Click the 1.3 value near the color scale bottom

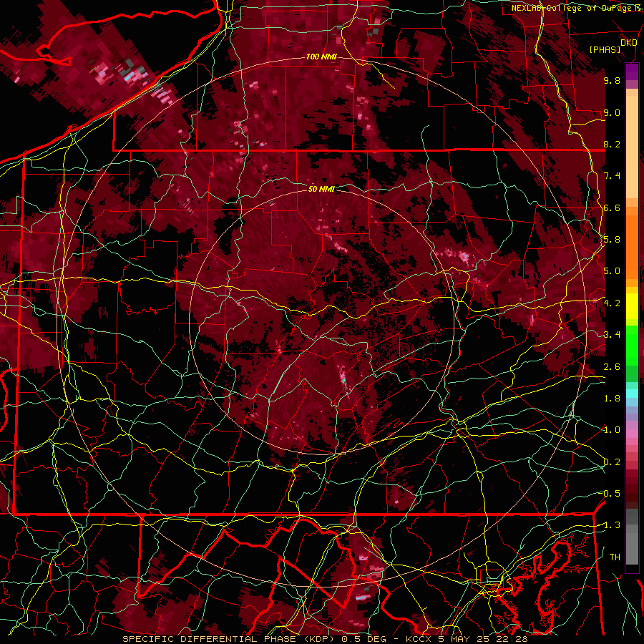click(x=612, y=525)
